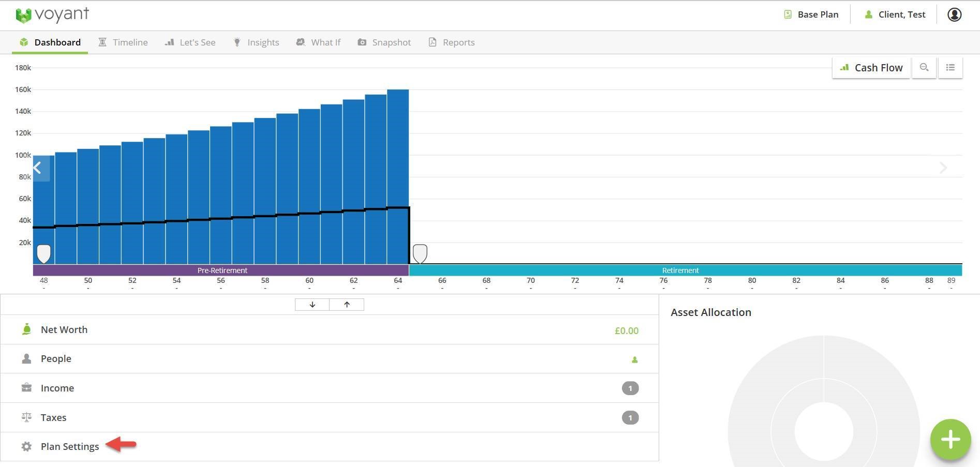Viewport: 980px width, 467px height.
Task: Expand the Taxes row
Action: [330, 417]
